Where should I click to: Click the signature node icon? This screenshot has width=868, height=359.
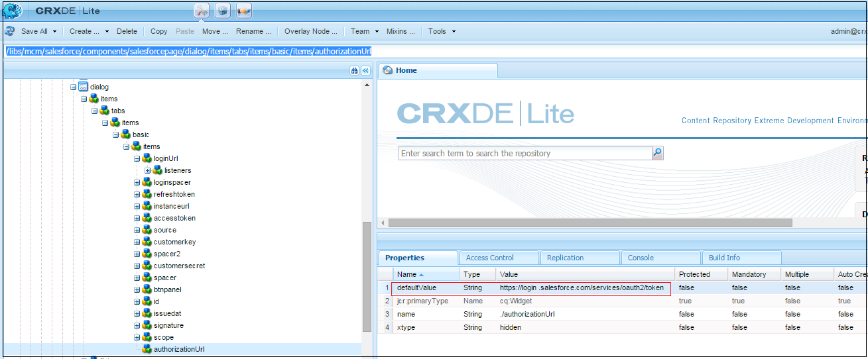coord(147,325)
